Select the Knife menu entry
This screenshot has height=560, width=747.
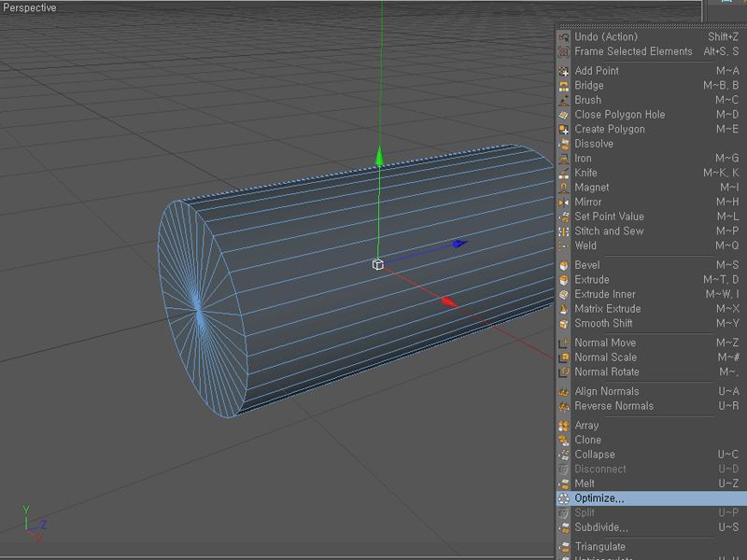click(651, 173)
